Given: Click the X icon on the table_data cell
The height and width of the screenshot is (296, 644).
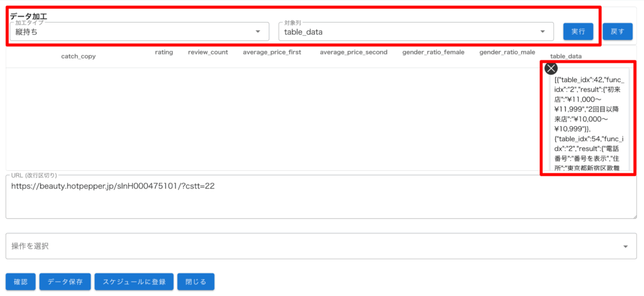Looking at the screenshot, I should click(551, 69).
